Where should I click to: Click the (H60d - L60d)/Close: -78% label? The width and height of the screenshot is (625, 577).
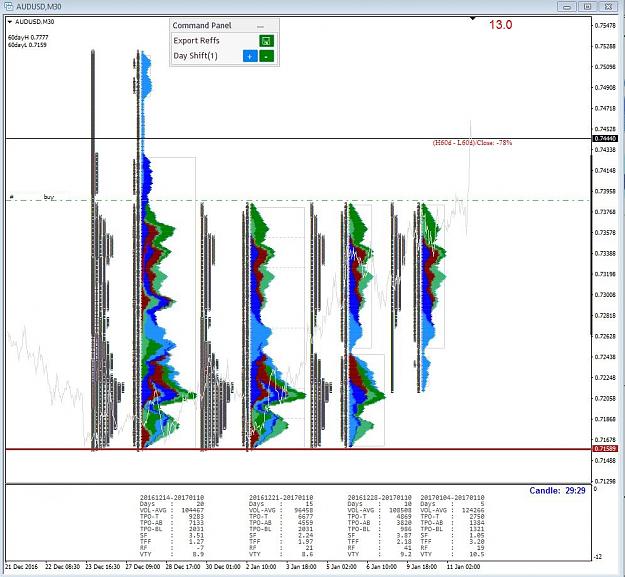[x=472, y=143]
